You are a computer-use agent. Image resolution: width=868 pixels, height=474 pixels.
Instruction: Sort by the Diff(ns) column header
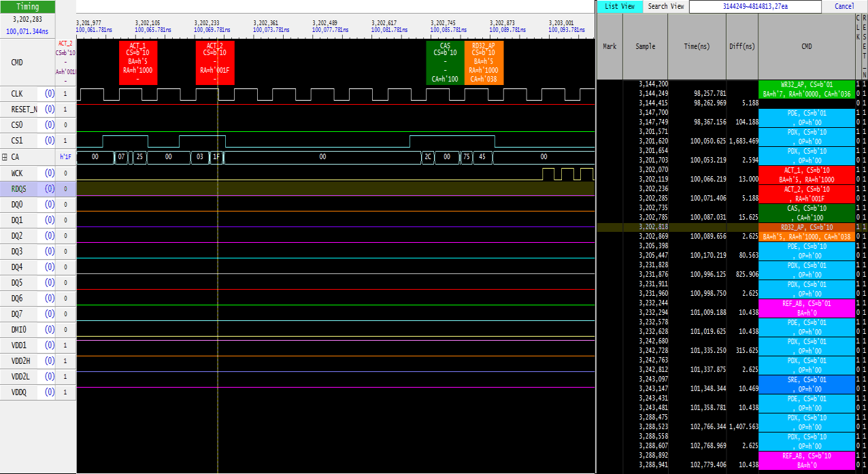pyautogui.click(x=741, y=46)
